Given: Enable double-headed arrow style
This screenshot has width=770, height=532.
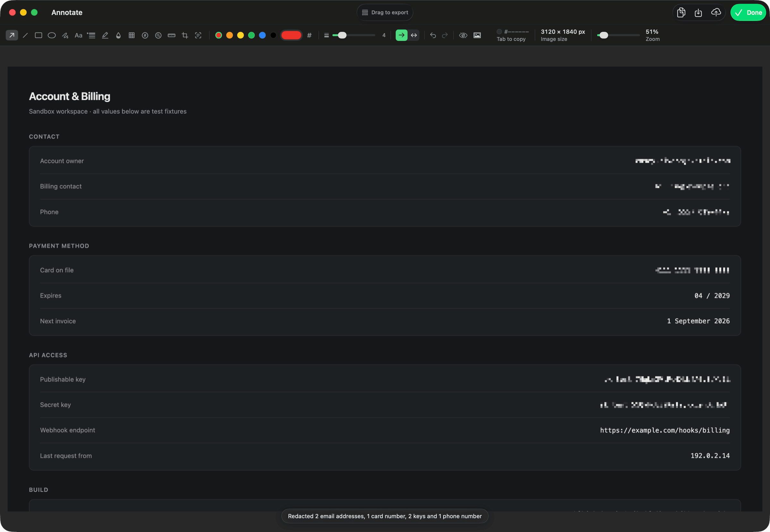Looking at the screenshot, I should tap(414, 35).
